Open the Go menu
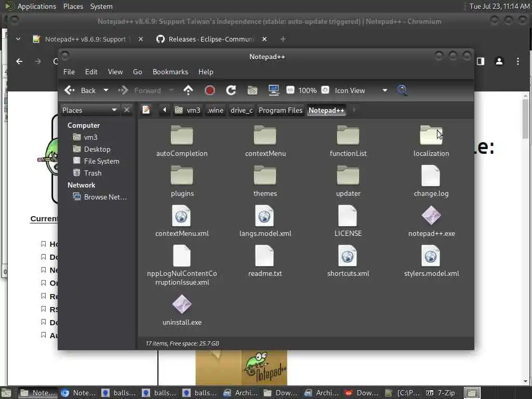This screenshot has width=532, height=399. (137, 72)
